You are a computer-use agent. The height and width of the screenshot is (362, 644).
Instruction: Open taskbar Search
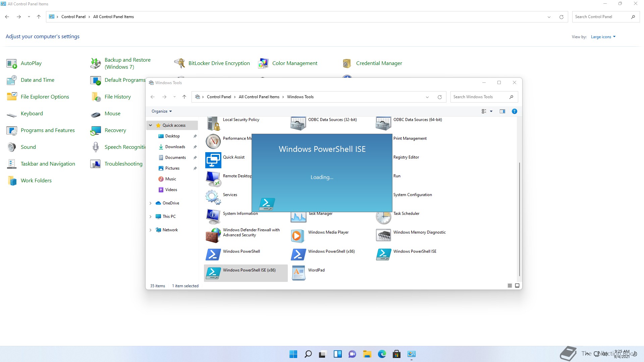[x=308, y=354]
